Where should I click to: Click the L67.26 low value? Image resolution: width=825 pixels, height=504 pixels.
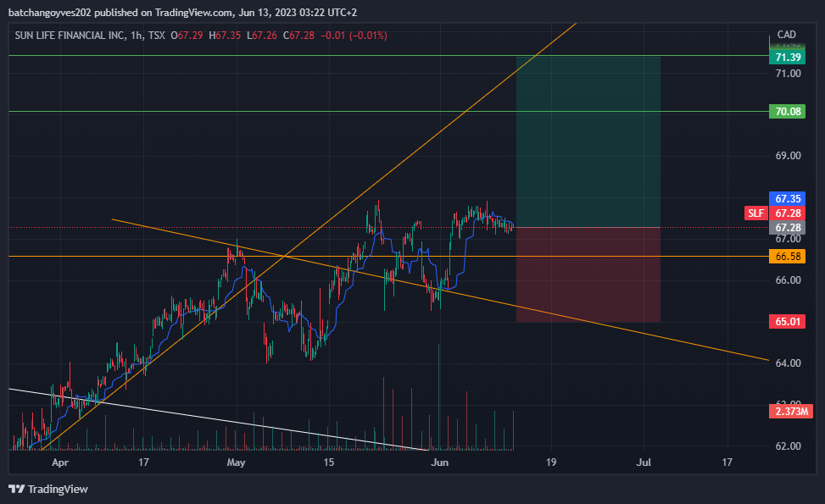[x=262, y=36]
